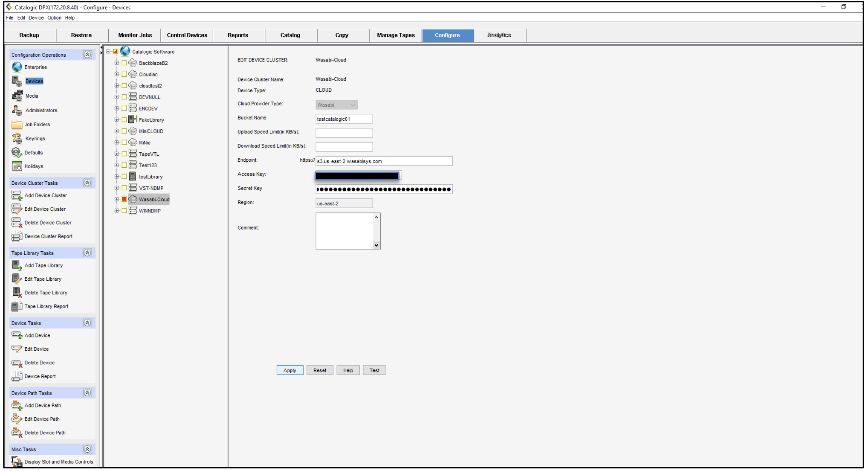Switch to the Backup tab
Screen dimensions: 868x471
[29, 35]
